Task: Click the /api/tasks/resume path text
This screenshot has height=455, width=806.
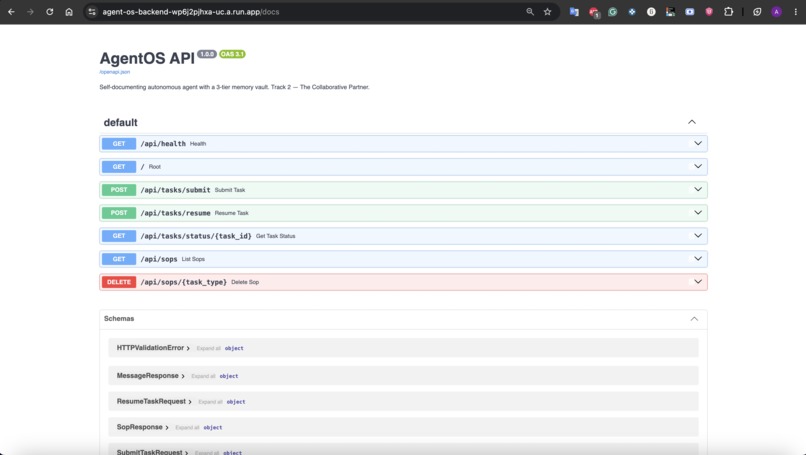Action: point(175,213)
